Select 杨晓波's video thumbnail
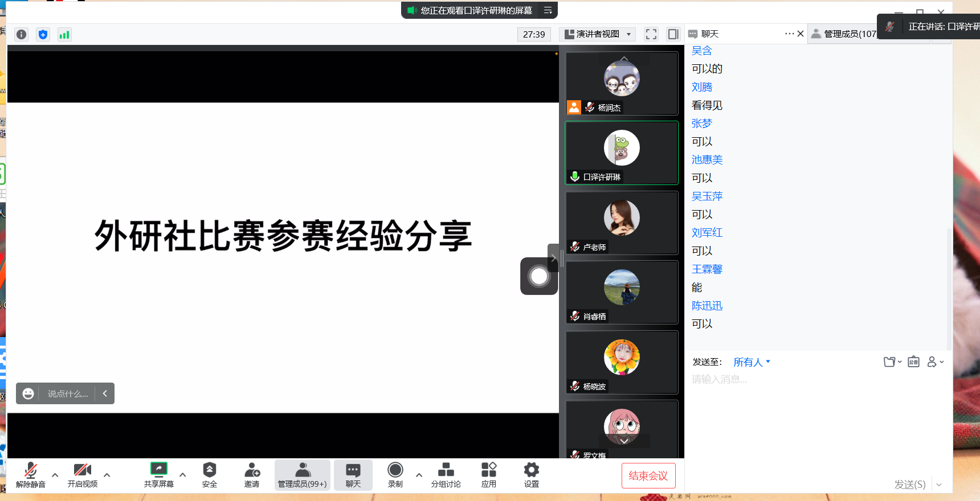This screenshot has height=501, width=980. 622,362
